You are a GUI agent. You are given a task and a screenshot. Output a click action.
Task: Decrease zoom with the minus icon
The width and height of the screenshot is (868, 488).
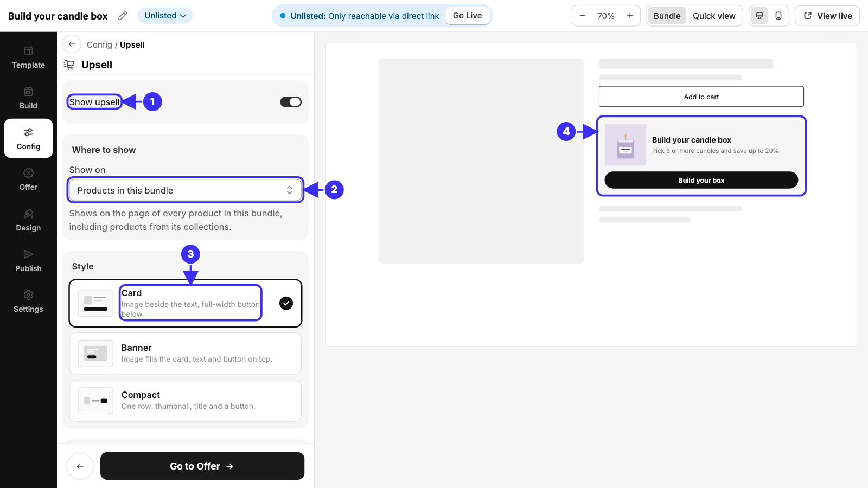point(583,16)
